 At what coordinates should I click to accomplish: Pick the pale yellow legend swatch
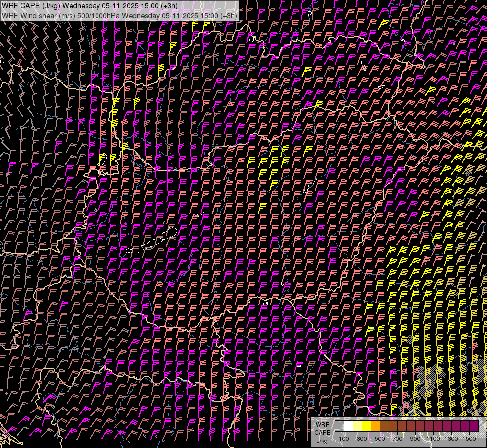tap(357, 426)
